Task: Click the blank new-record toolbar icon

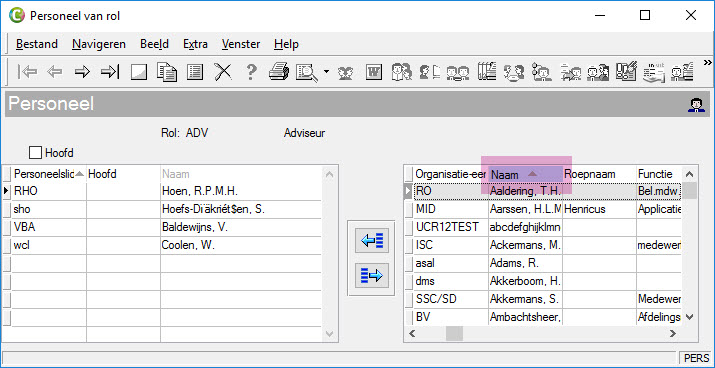Action: tap(139, 72)
